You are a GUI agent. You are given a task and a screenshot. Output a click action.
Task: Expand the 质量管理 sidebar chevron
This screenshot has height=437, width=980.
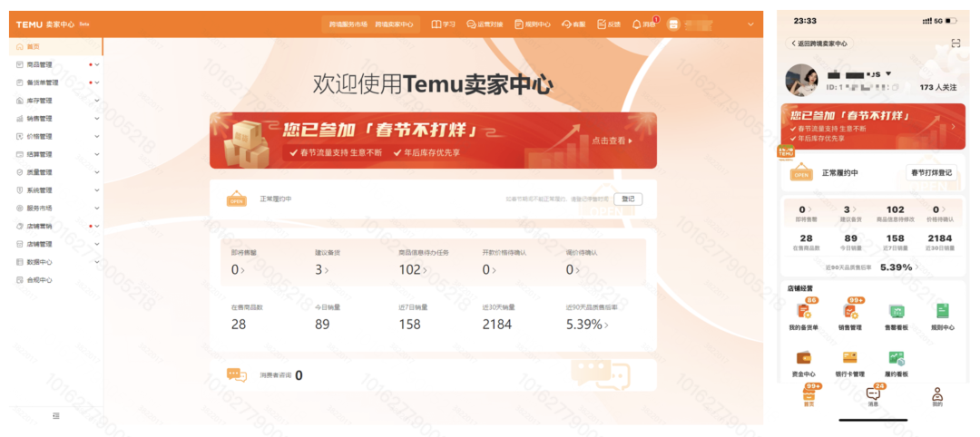pos(97,172)
